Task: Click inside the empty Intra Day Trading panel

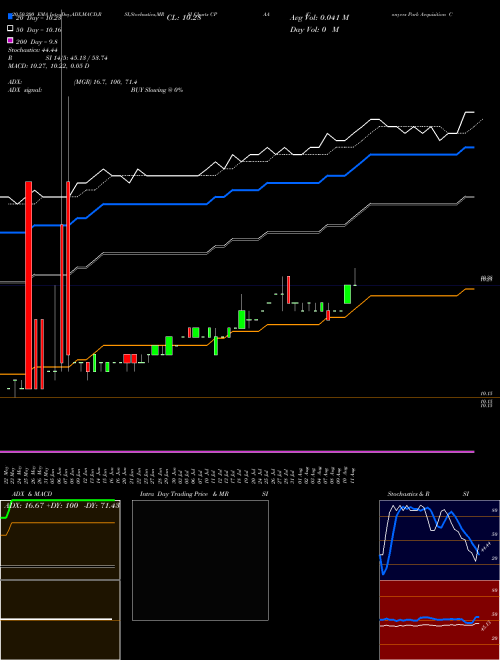Action: tap(200, 560)
